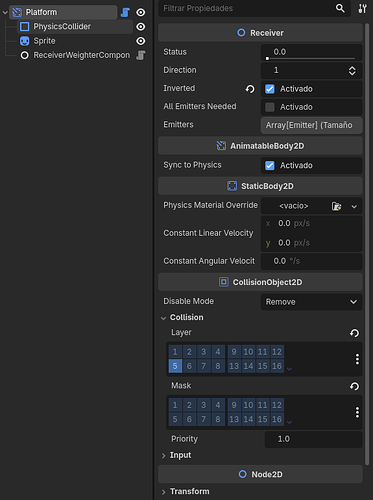Click the StaticBody2D class icon
The image size is (373, 500).
232,186
